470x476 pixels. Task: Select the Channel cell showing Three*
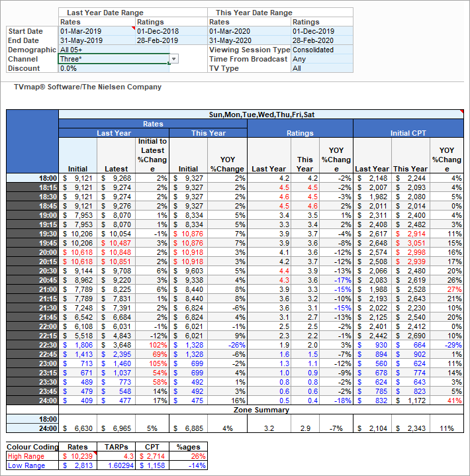pyautogui.click(x=114, y=59)
